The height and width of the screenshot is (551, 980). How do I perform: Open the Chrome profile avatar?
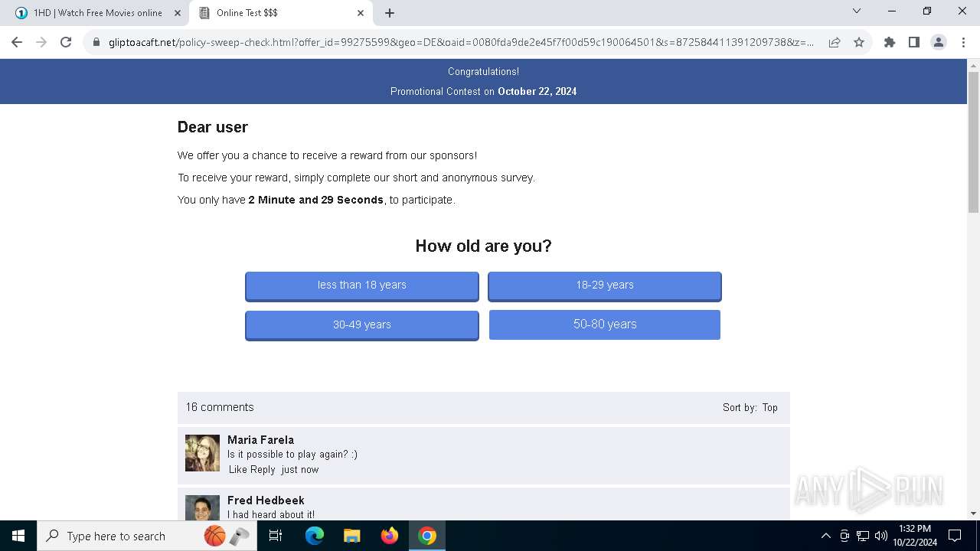point(939,42)
